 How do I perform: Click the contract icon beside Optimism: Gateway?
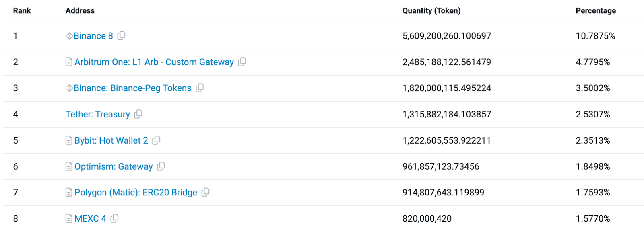(x=69, y=166)
